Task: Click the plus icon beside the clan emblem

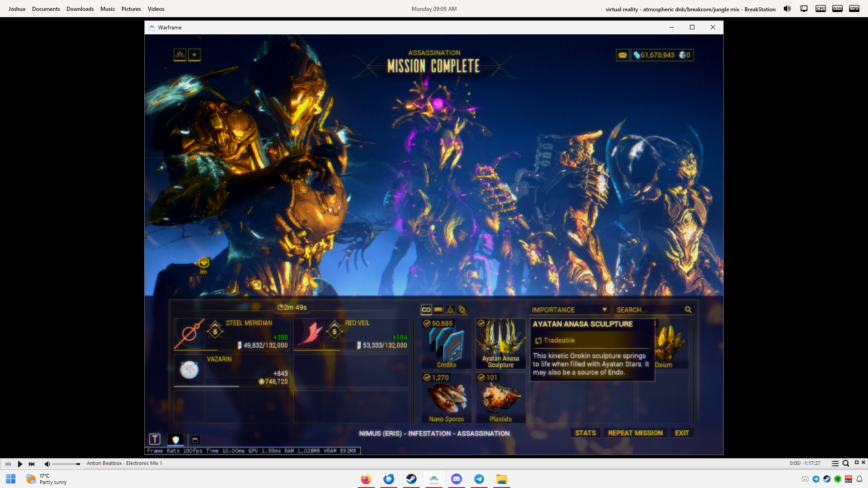Action: pos(194,55)
